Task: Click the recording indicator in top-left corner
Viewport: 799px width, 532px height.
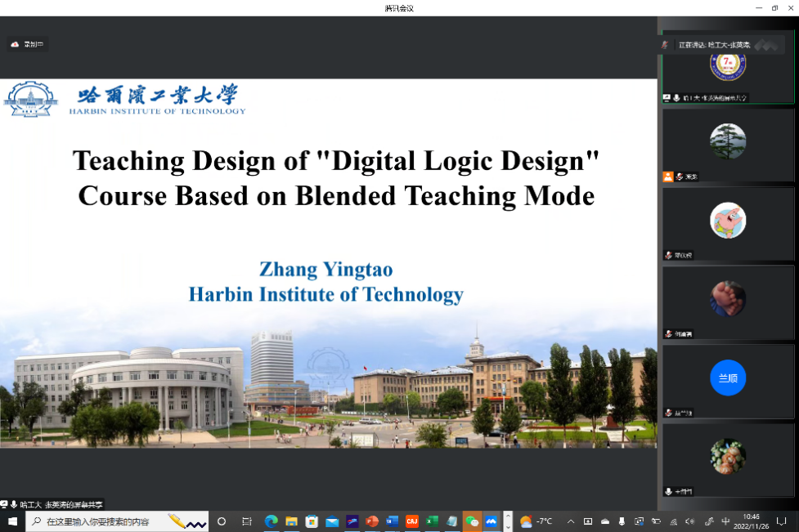Action: [x=28, y=45]
